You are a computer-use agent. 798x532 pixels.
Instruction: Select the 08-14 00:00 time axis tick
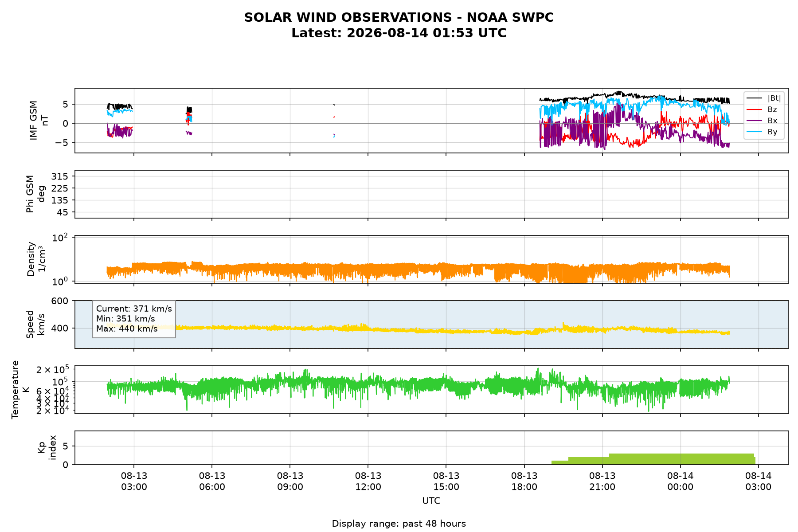[681, 481]
